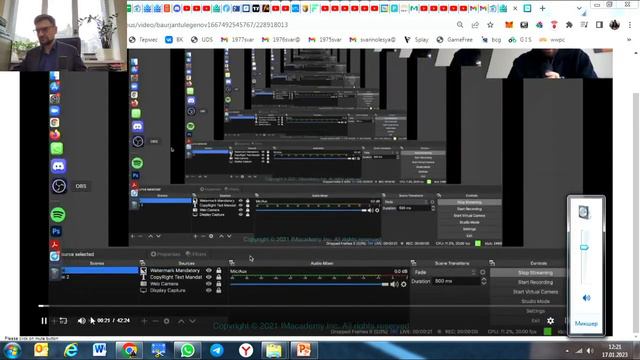The height and width of the screenshot is (360, 640).
Task: Hide the Display Capture source
Action: (x=209, y=290)
